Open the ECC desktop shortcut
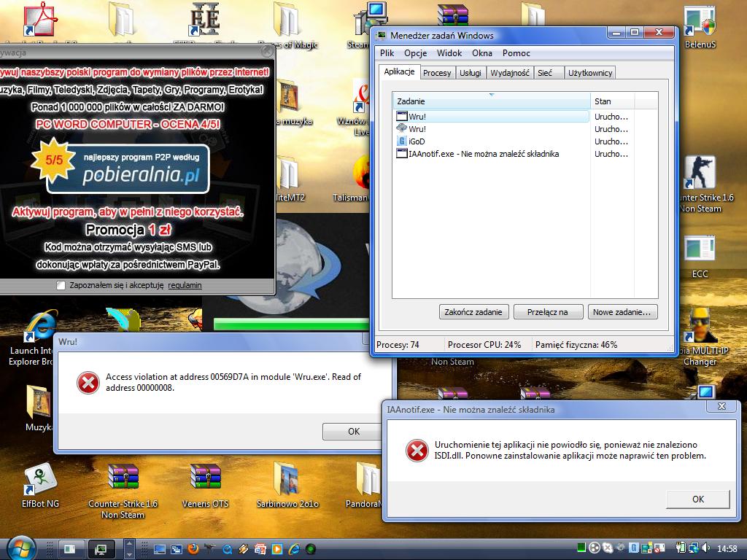Image resolution: width=747 pixels, height=560 pixels. point(700,256)
